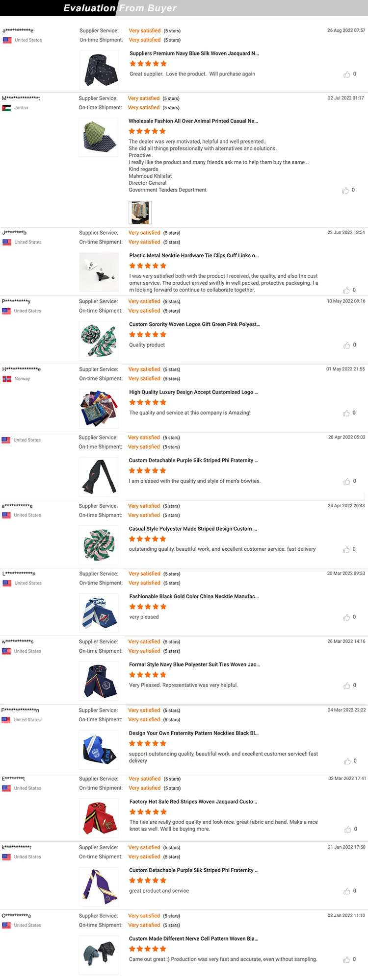Like the 'very pleased' necktie review
Screen dimensions: 368x980
(346, 617)
